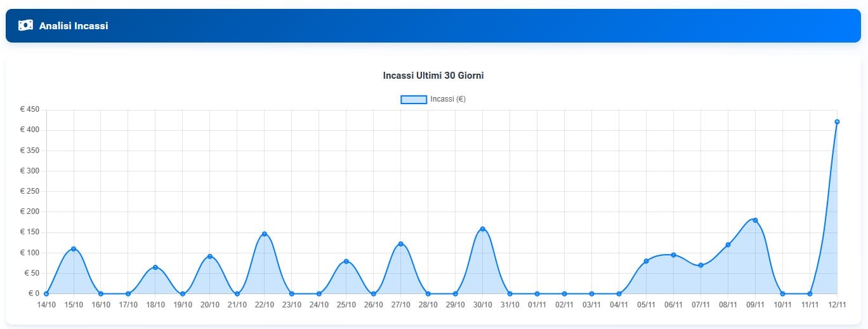Click the zero-value point at 01/11

tap(537, 293)
